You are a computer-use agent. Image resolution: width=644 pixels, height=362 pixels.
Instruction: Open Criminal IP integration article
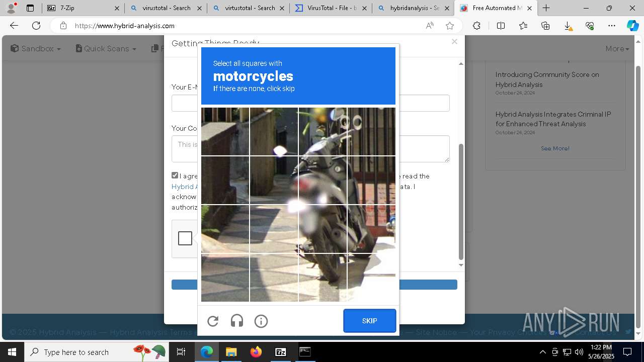553,119
